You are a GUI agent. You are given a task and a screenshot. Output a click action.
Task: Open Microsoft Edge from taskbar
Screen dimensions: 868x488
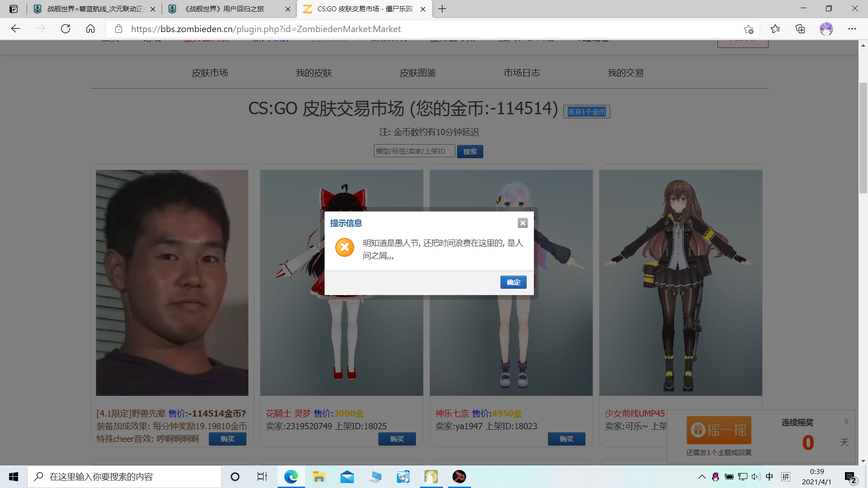[x=291, y=477]
